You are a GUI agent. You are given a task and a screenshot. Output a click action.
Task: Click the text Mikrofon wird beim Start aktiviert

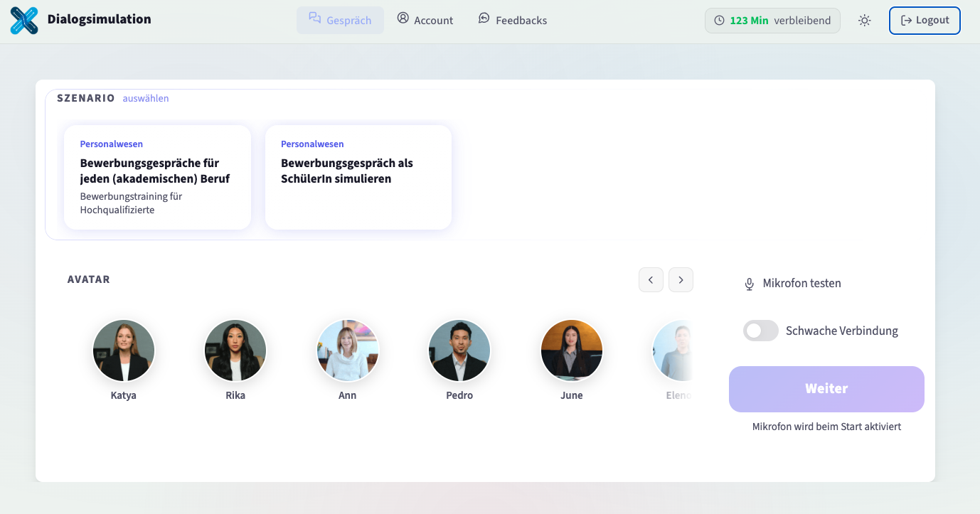826,427
